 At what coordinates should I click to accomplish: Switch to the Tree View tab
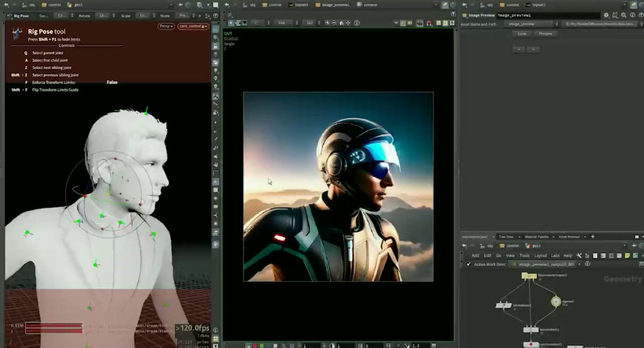click(x=506, y=236)
